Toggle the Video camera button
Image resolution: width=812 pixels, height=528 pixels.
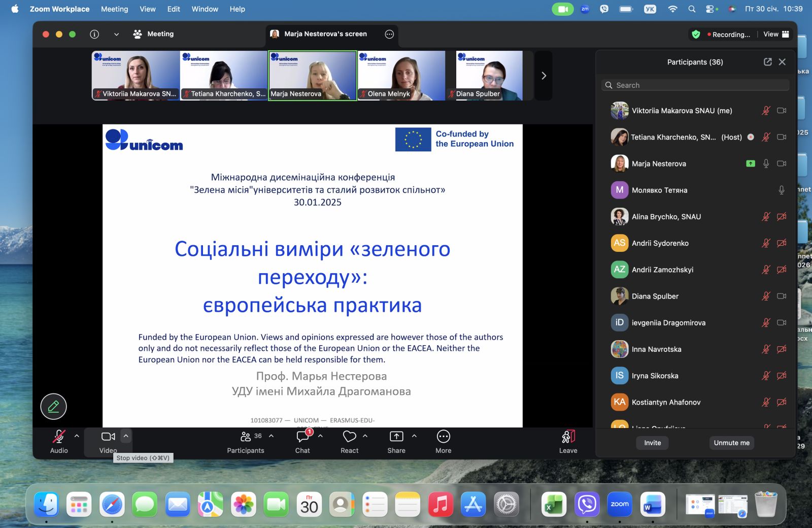point(108,437)
